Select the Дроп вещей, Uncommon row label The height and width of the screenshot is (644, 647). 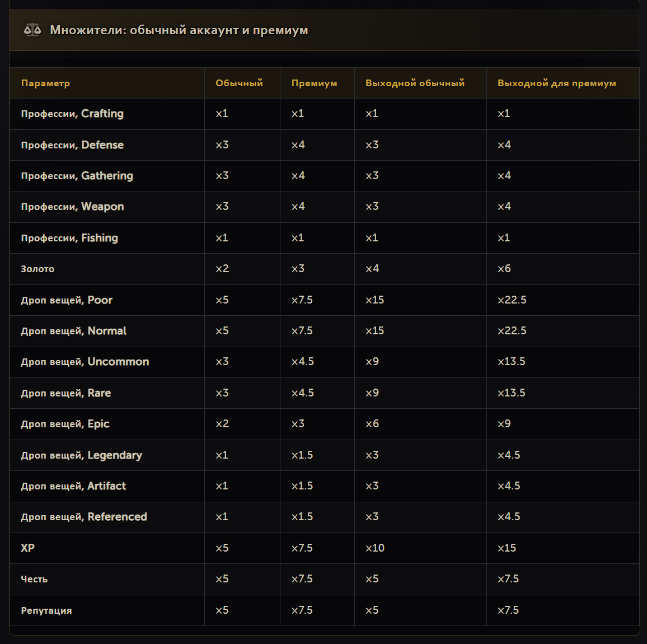click(x=85, y=362)
